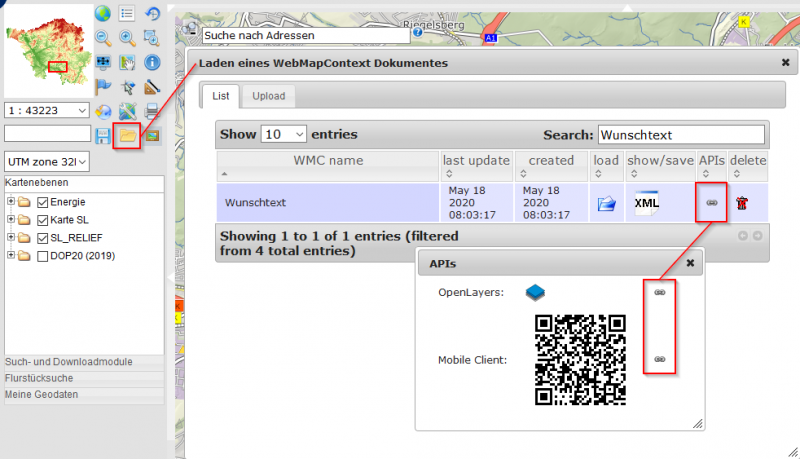Viewport: 800px width, 459px height.
Task: Click the APIs link icon for Wunschtext
Action: point(712,203)
